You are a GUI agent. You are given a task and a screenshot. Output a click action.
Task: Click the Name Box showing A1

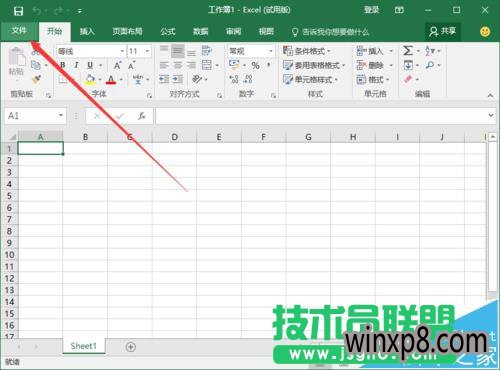[35, 116]
